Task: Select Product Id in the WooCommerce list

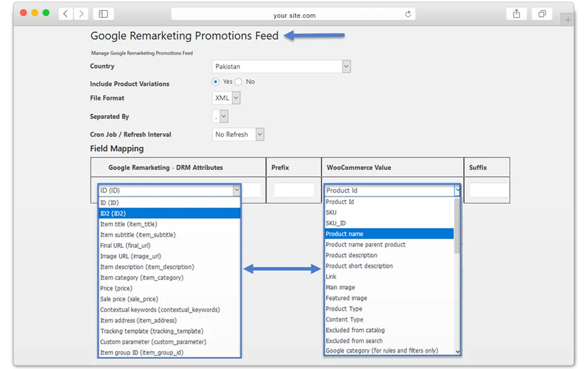Action: tap(389, 201)
